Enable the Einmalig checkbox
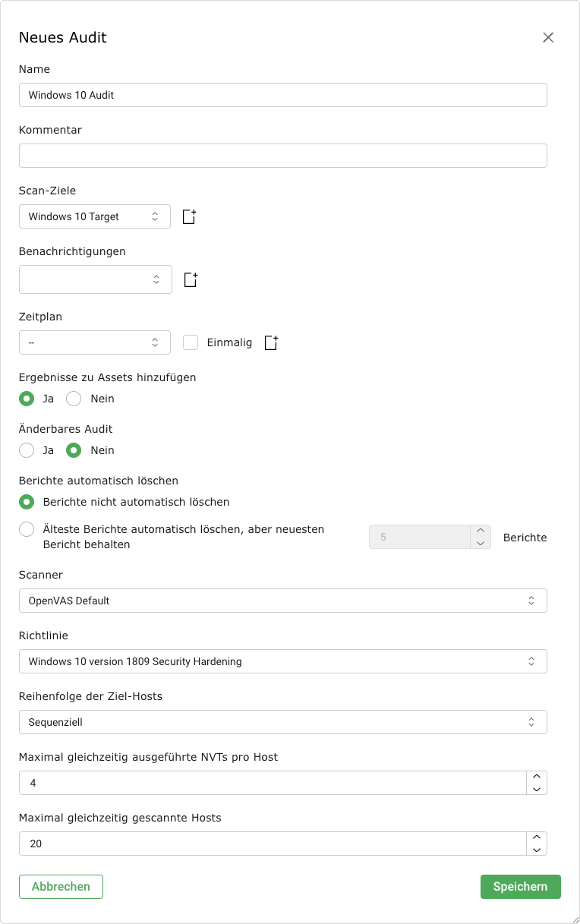 tap(191, 342)
